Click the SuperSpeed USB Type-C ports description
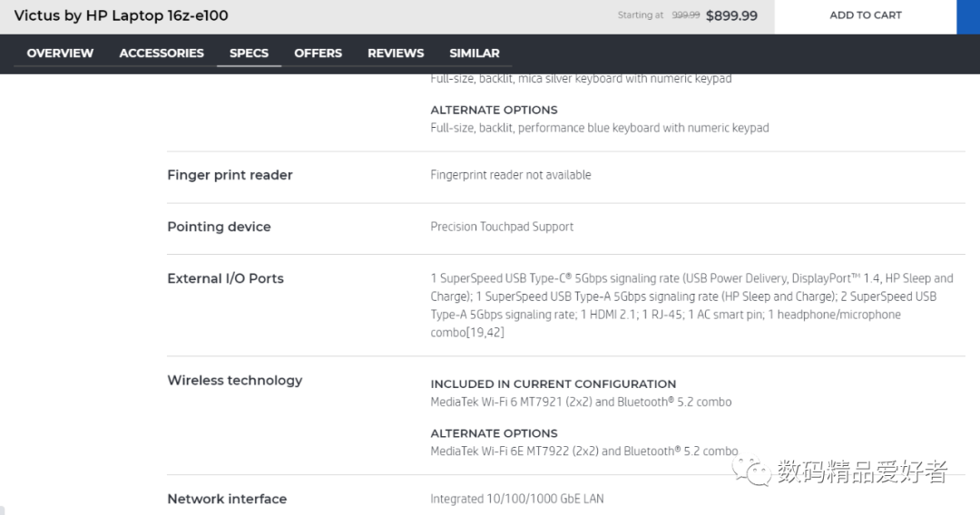 [691, 306]
